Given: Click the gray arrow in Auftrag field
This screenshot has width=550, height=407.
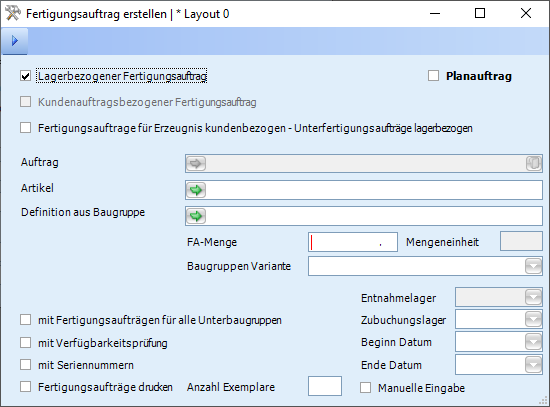Looking at the screenshot, I should (196, 164).
